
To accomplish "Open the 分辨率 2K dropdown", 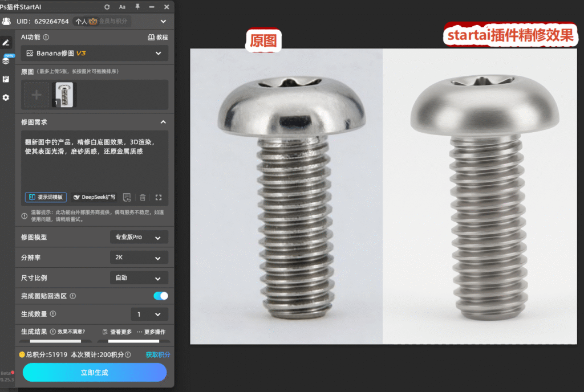I will pos(139,258).
